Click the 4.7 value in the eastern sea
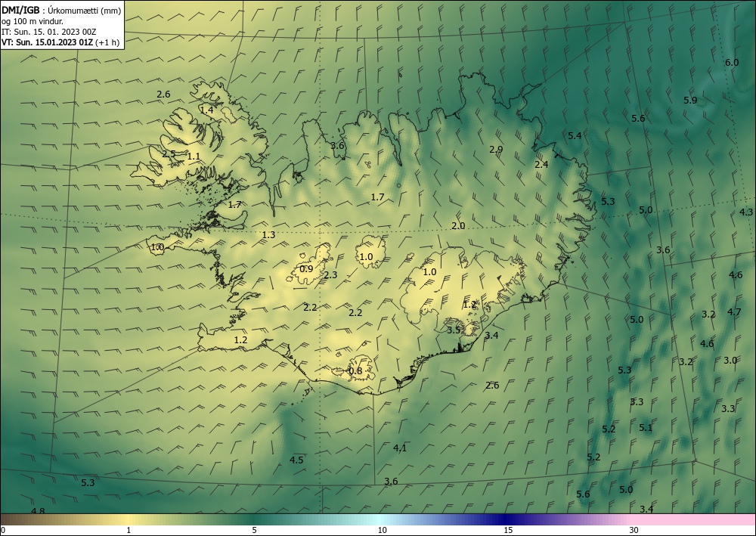The height and width of the screenshot is (536, 756). tap(734, 312)
